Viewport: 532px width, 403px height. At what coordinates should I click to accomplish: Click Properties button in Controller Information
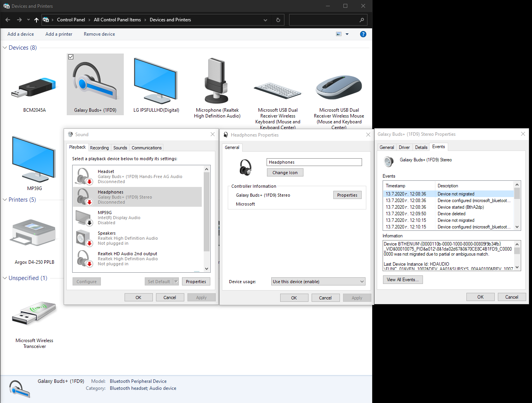(347, 195)
